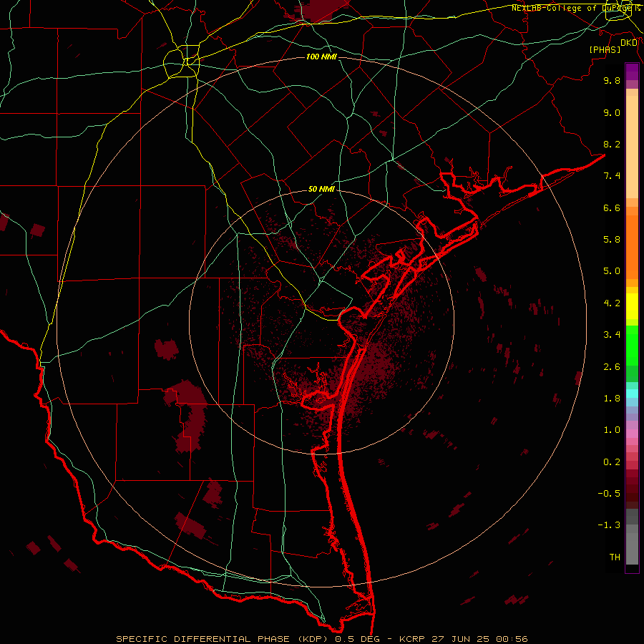Click the "27 JUN 25" date in the caption
This screenshot has width=644, height=644.
pyautogui.click(x=460, y=639)
